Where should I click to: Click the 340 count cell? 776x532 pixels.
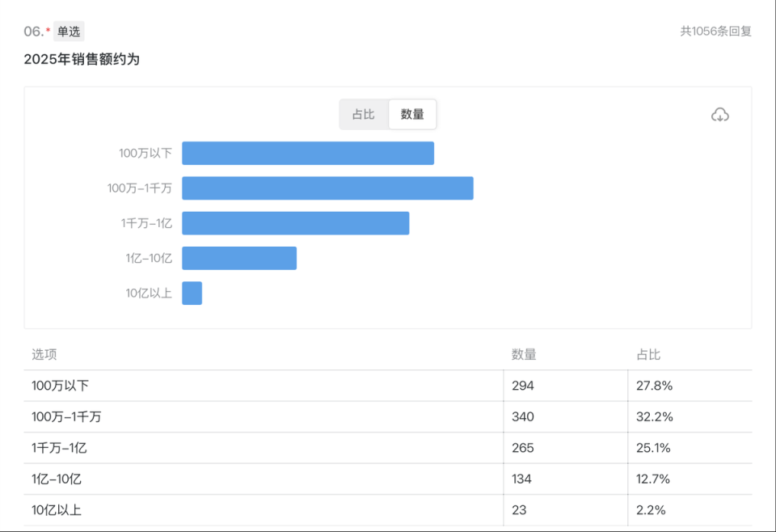523,417
